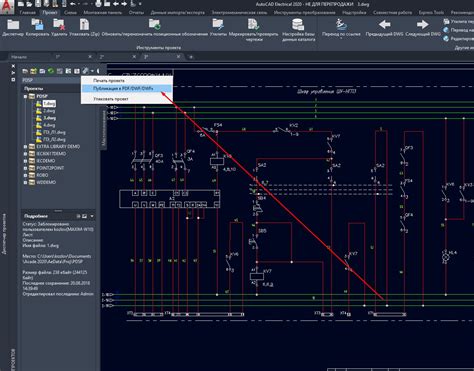
Task: Close the drawing tab 1*
Action: [x=90, y=57]
